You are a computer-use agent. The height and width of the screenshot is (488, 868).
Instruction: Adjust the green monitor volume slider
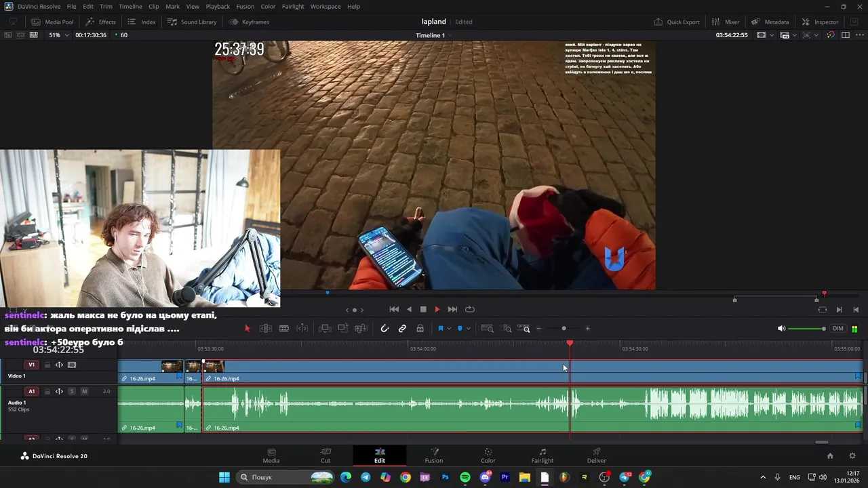coord(807,329)
